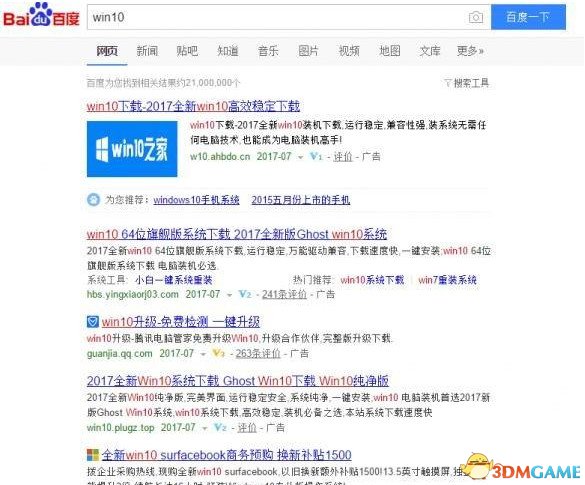Screen dimensions: 585x485
Task: Open hot link win10系统下载
Action: click(x=372, y=280)
